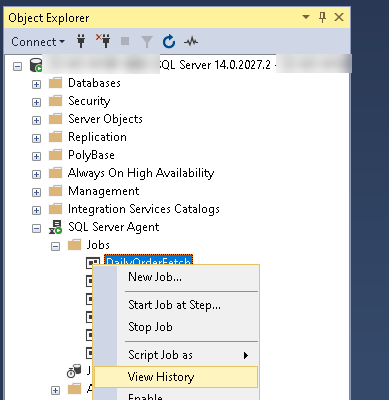The image size is (389, 400).
Task: Open the Object Explorer window position menu arrow
Action: coord(306,17)
